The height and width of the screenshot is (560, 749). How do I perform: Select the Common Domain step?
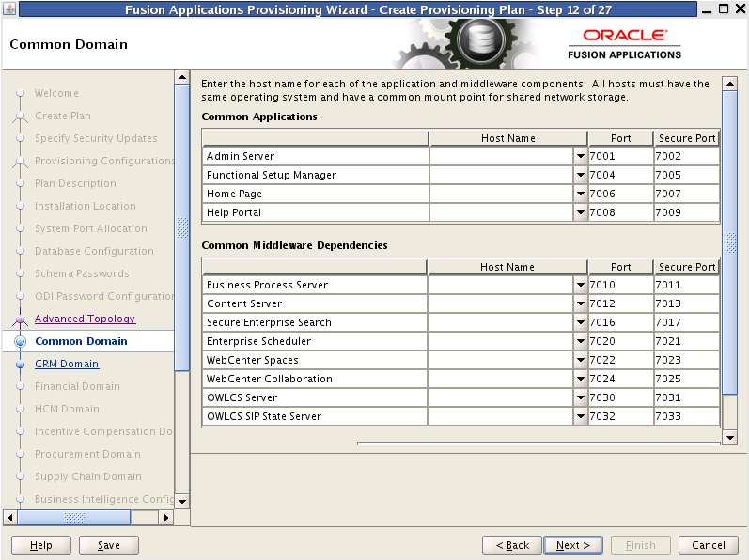(81, 341)
